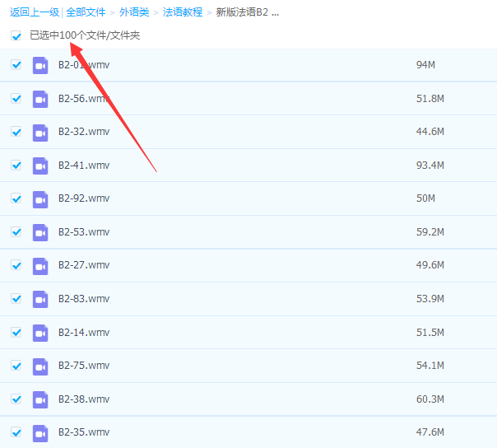This screenshot has height=448, width=497.
Task: Open file name B2-92.wmv
Action: pos(83,198)
